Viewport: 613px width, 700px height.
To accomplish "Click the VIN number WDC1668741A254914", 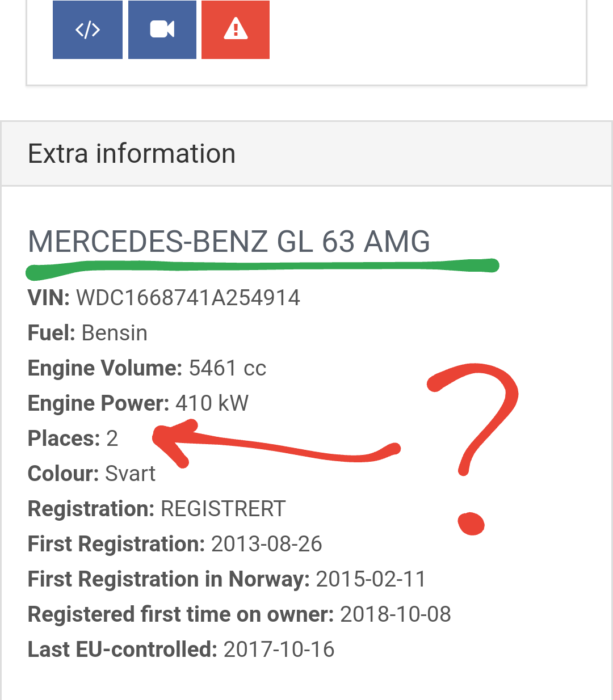I will [x=188, y=298].
